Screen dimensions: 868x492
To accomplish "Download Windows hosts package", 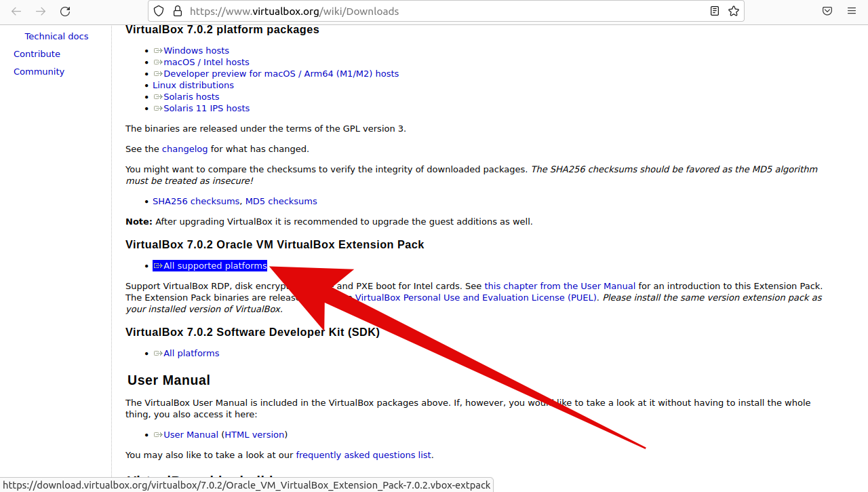I will pos(196,50).
